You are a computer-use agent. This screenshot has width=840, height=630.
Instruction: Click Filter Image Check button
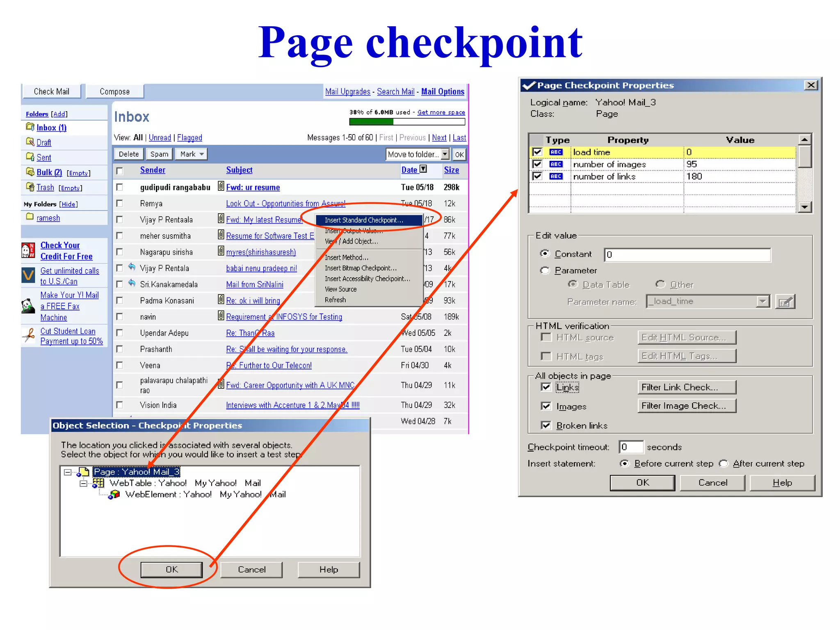(687, 406)
